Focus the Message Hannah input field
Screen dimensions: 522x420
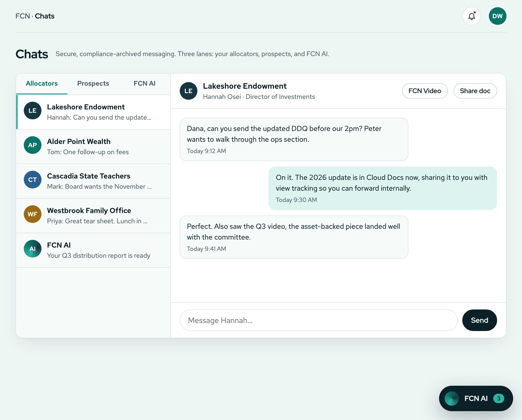(x=319, y=320)
